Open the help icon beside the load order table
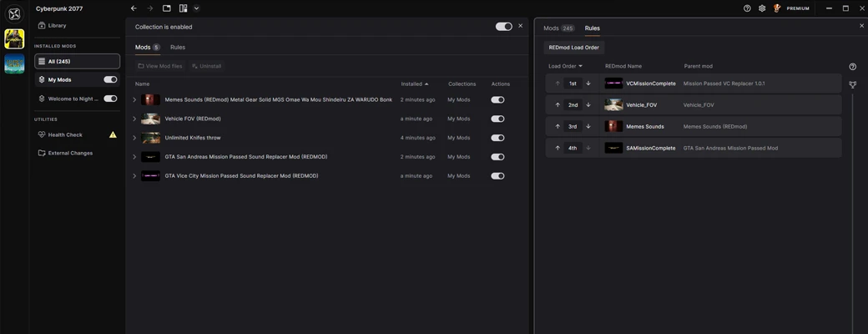868x334 pixels. click(852, 67)
